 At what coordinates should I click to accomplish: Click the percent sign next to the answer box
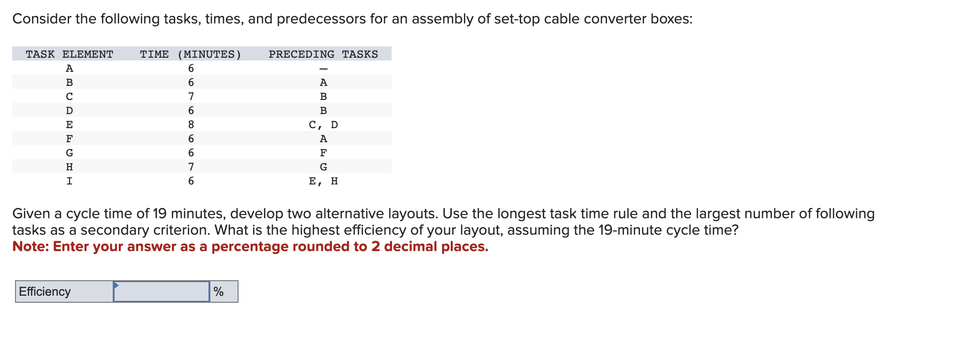(x=218, y=291)
